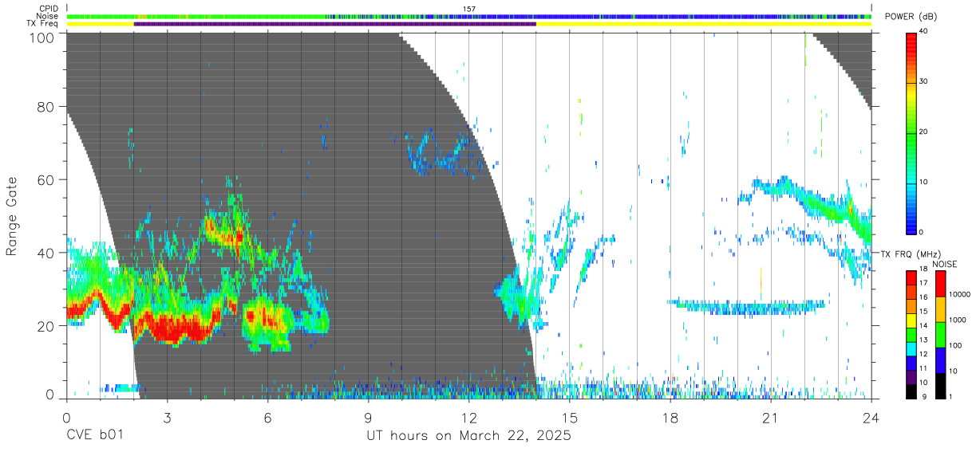Click the 'NOISE' legend title
This screenshot has height=452, width=980.
(945, 264)
